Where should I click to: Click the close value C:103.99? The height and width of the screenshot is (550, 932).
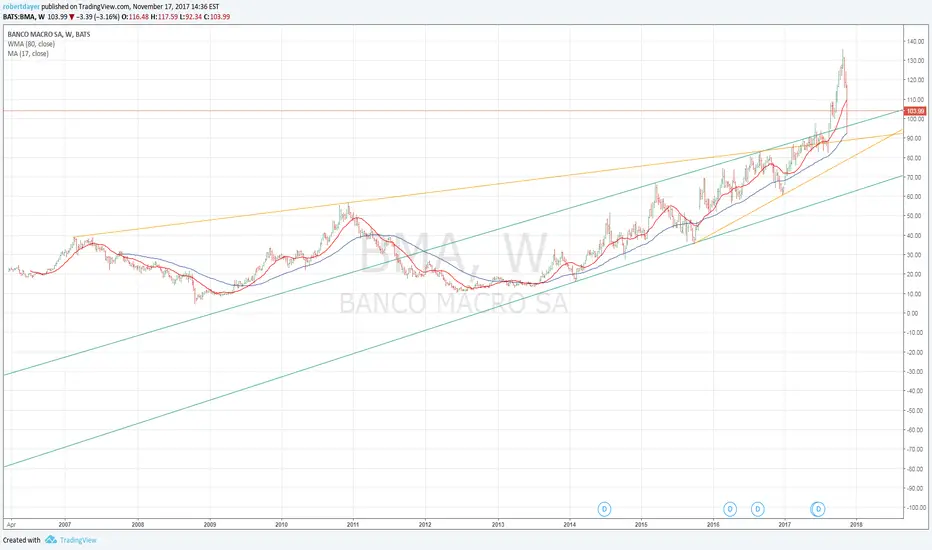coord(217,17)
